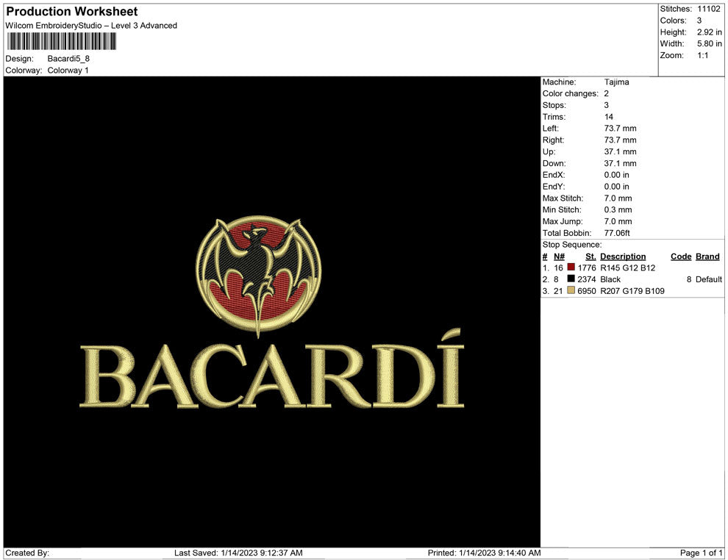Screen dimensions: 728x560
Task: Click the embroidered BACARDÍ lettering
Action: [272, 370]
